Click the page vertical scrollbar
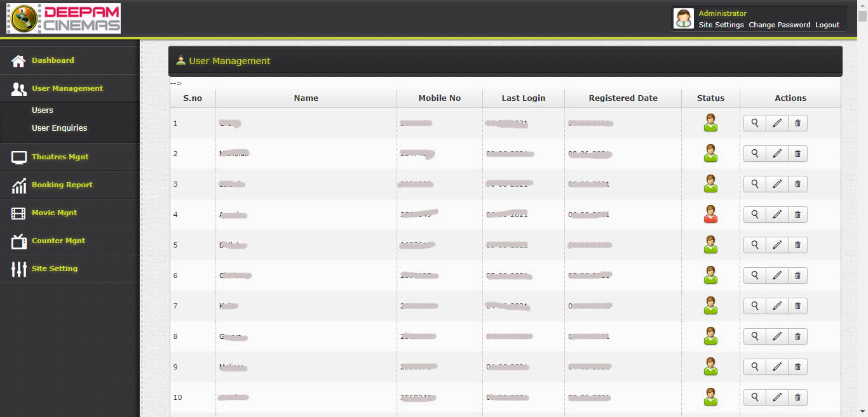Viewport: 868px width, 417px height. [862, 208]
